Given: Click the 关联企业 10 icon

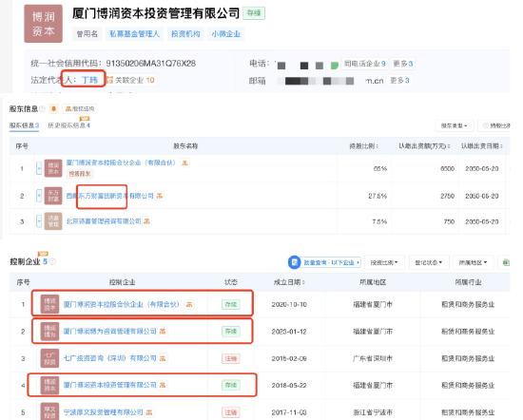Looking at the screenshot, I should (x=110, y=80).
